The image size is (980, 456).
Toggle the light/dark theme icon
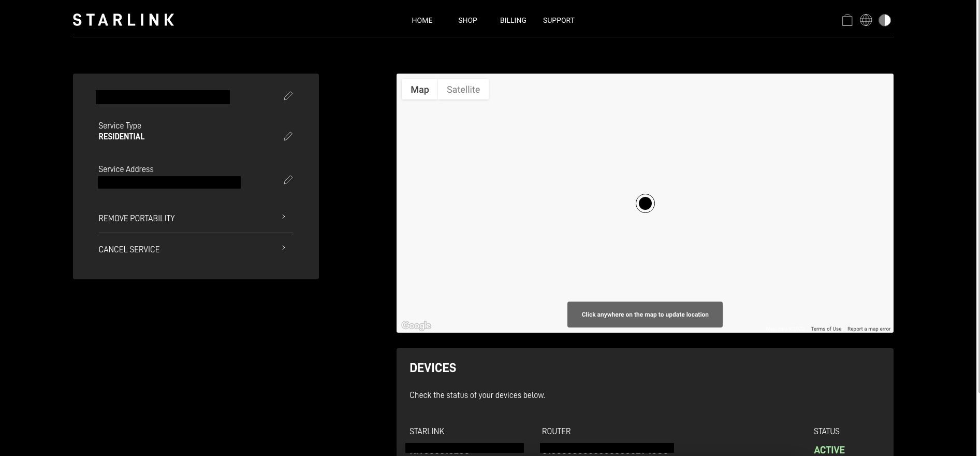(885, 20)
